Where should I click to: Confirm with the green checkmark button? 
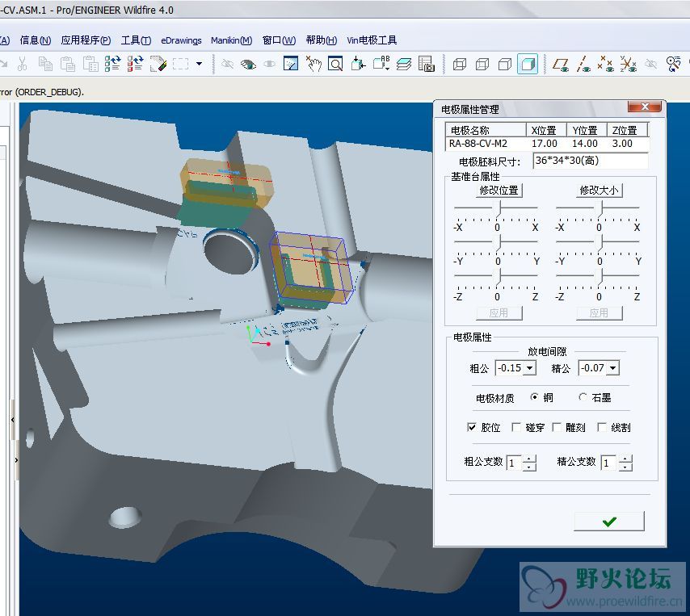608,522
